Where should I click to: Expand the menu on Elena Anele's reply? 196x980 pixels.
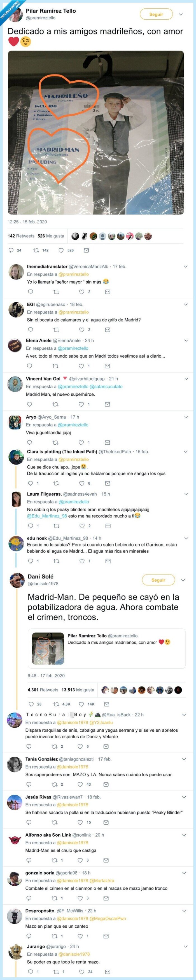(x=186, y=340)
